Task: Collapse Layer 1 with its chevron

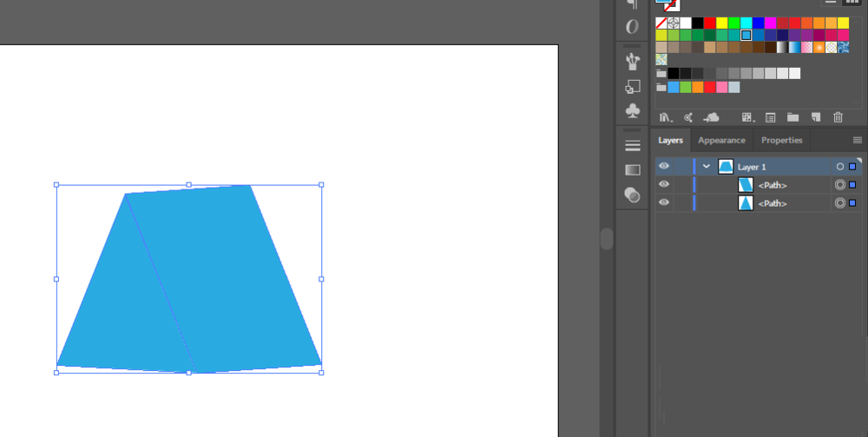Action: point(707,166)
